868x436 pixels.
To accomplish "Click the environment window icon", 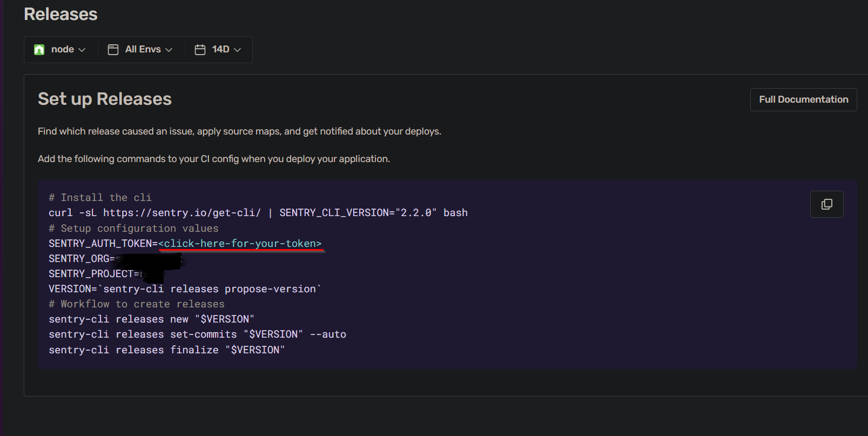I will pos(113,50).
